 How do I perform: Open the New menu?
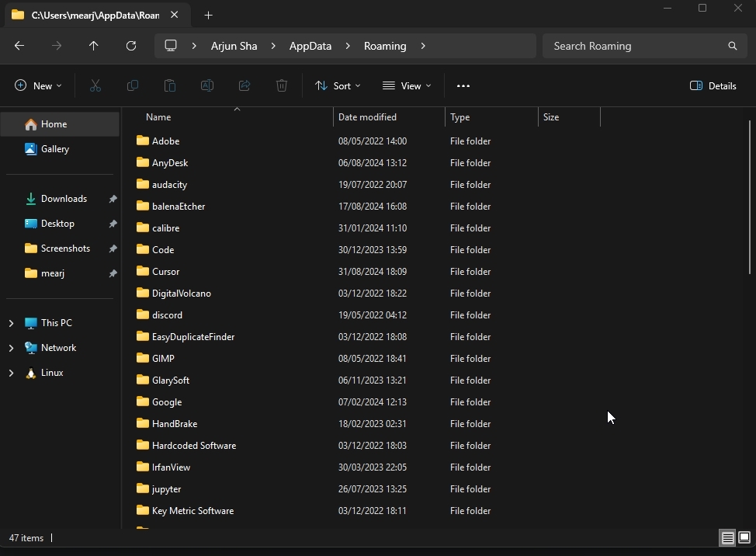(37, 85)
